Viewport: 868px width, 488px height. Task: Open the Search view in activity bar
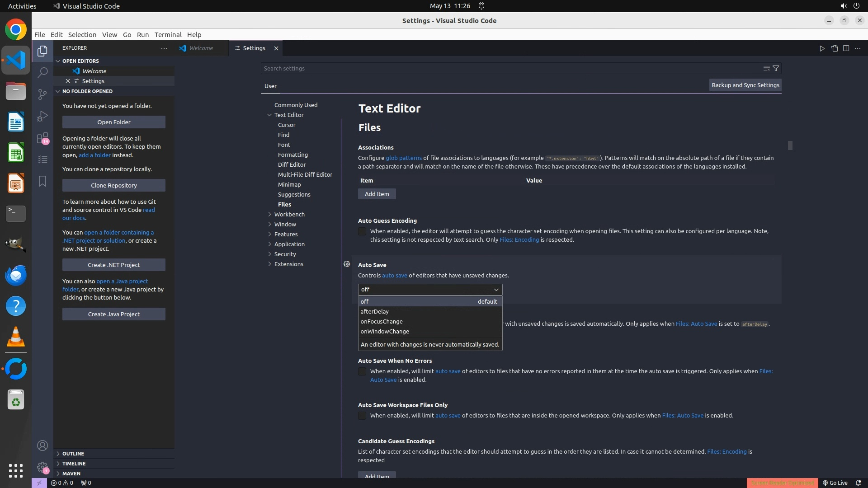point(42,72)
